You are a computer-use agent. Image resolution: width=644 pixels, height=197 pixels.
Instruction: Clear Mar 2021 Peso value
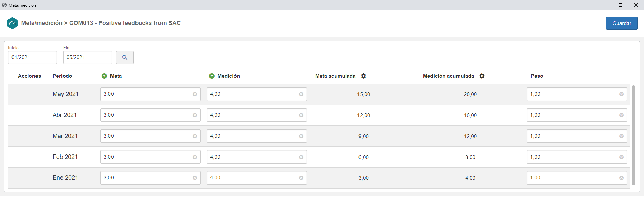click(622, 136)
